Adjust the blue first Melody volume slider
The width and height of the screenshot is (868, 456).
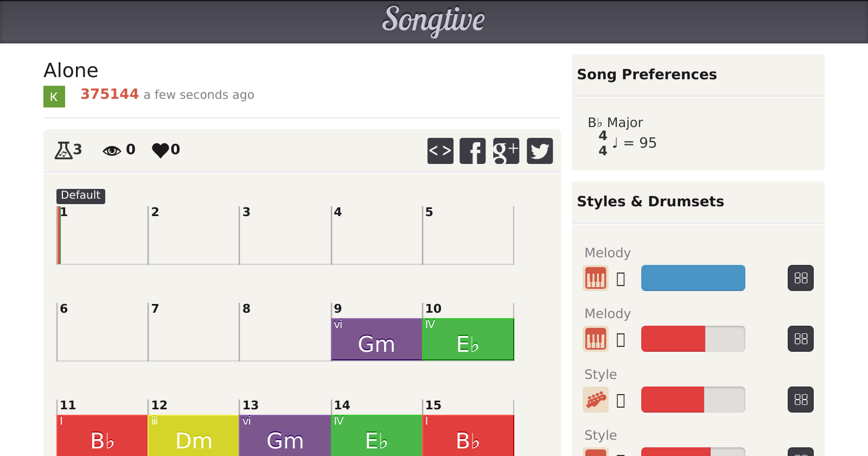pos(693,278)
